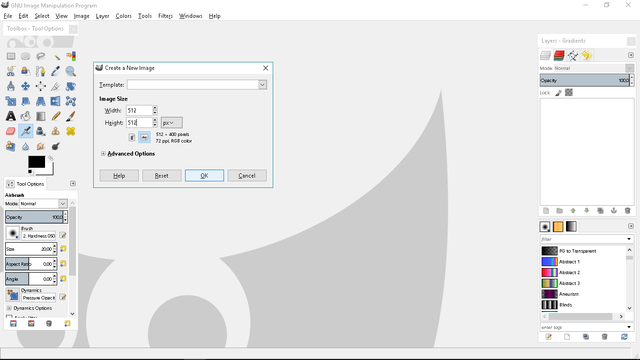Image resolution: width=640 pixels, height=360 pixels.
Task: Select the Dodge/Burn tool
Action: [x=56, y=146]
